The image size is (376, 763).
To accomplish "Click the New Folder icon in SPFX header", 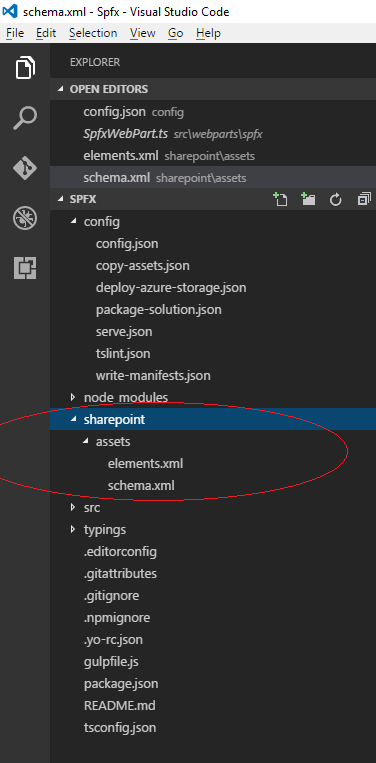I will tap(308, 200).
